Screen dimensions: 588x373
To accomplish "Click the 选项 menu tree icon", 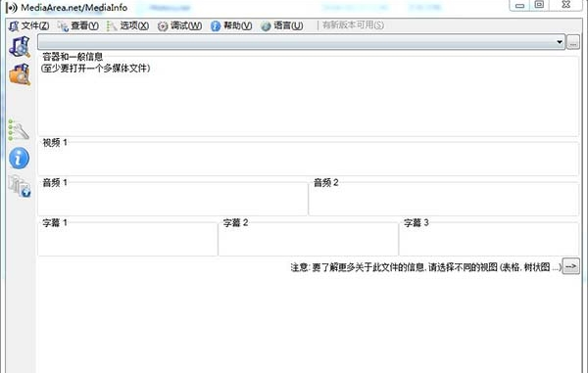I will [112, 26].
